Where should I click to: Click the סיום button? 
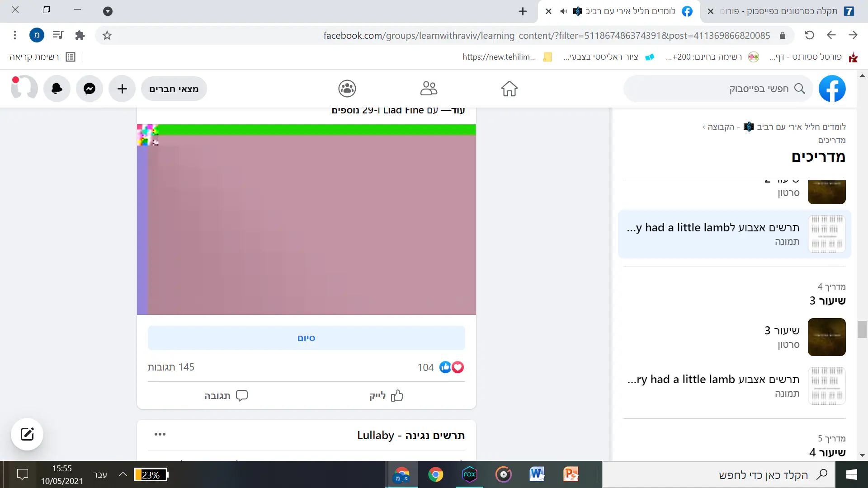306,338
